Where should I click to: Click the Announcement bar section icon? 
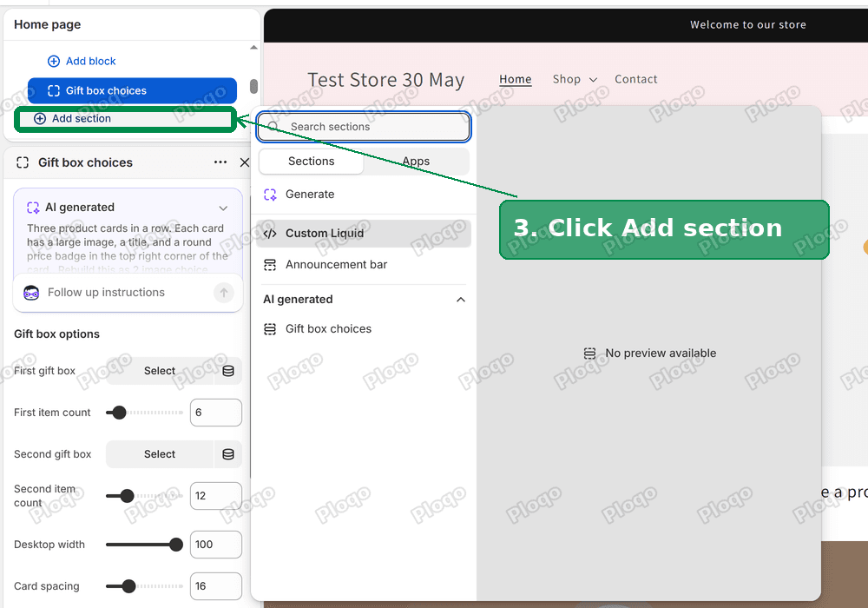click(x=270, y=265)
